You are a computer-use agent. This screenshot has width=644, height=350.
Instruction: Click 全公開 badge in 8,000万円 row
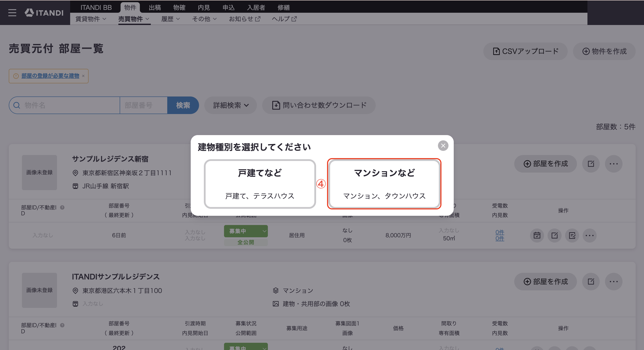pos(246,242)
